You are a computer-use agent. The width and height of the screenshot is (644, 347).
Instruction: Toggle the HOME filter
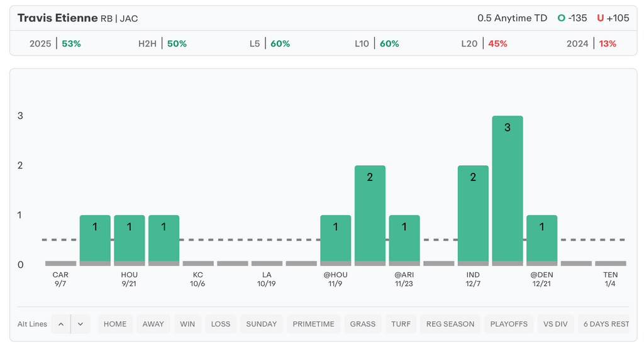click(x=115, y=324)
